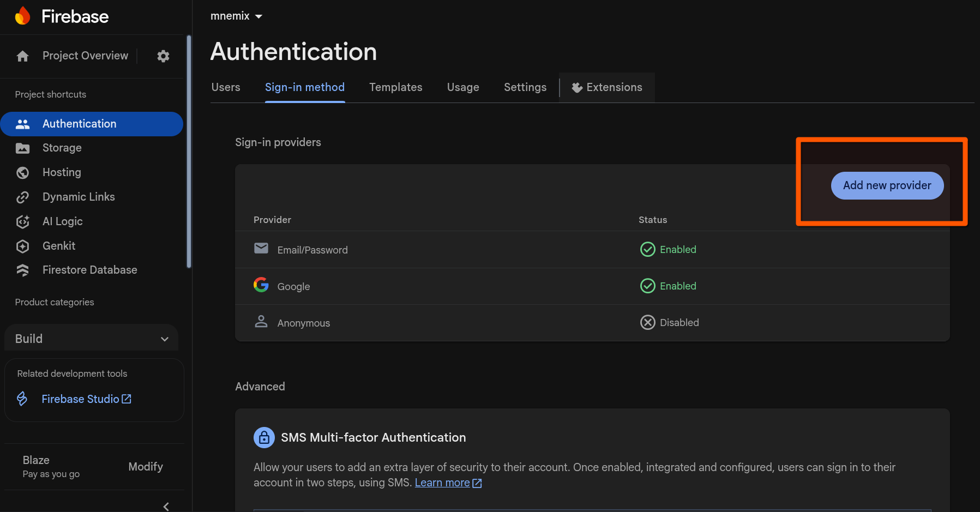Open Storage from the sidebar icon
The height and width of the screenshot is (512, 980).
click(23, 148)
